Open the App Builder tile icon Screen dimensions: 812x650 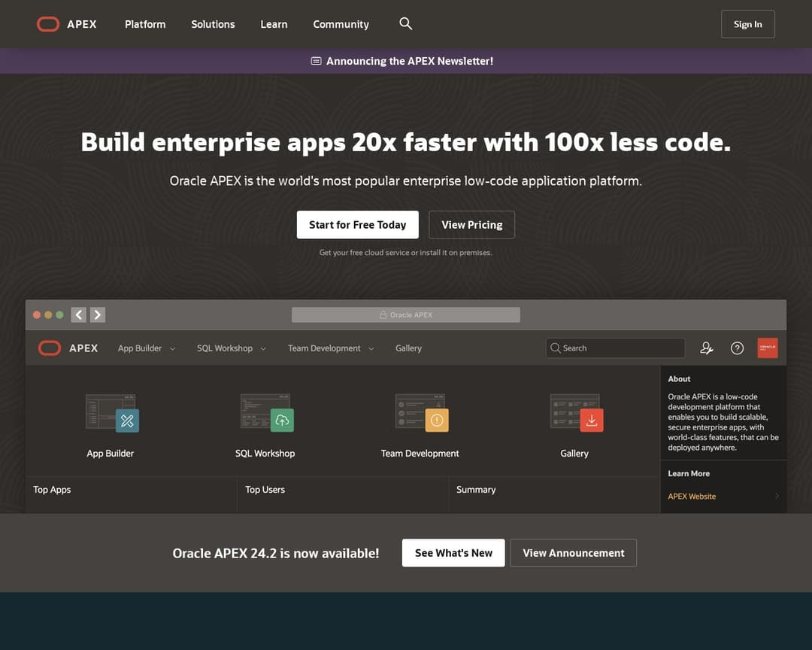tap(112, 413)
